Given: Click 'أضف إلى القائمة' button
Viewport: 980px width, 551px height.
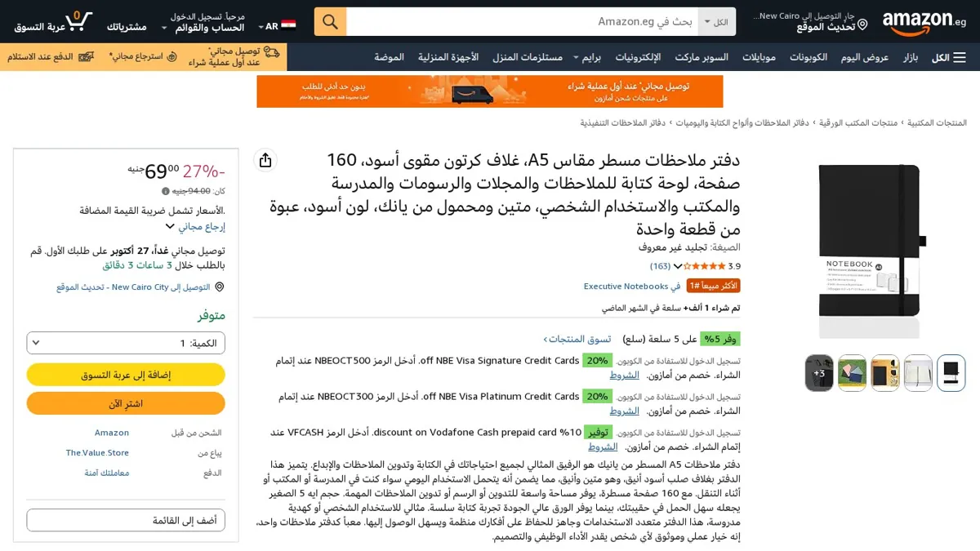Looking at the screenshot, I should (126, 520).
